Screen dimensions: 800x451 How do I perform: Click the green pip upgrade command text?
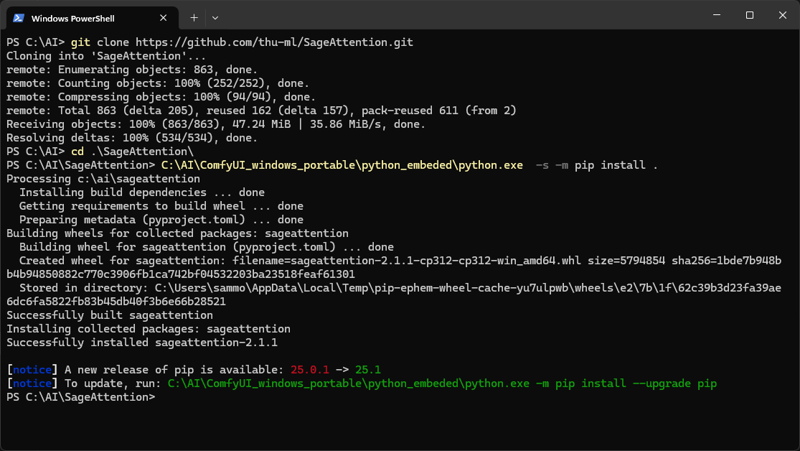tap(442, 383)
